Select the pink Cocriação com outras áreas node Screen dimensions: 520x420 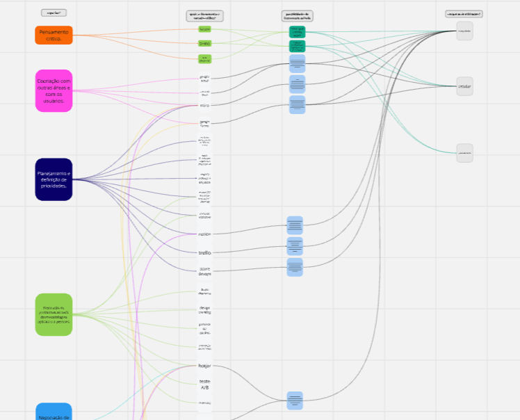[x=54, y=90]
